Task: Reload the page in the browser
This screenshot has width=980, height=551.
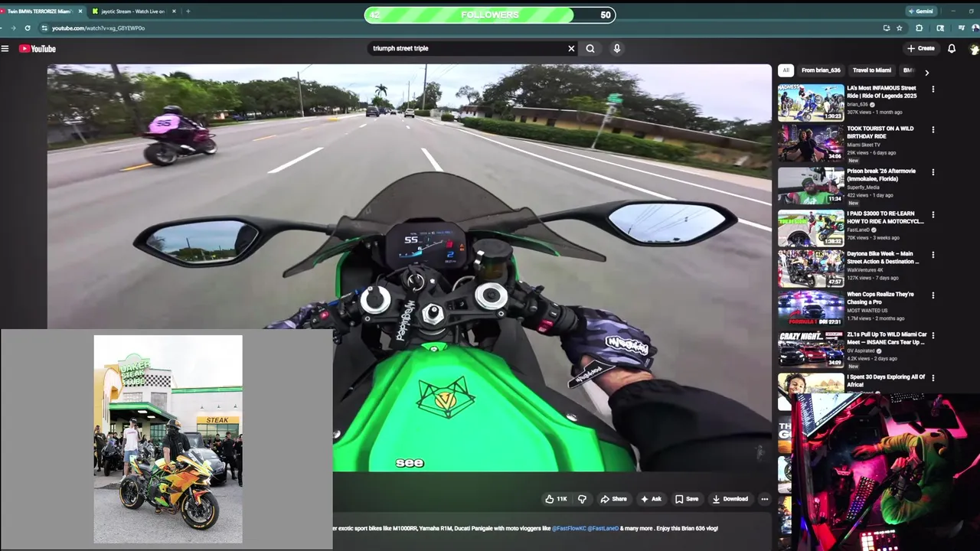Action: pos(28,28)
